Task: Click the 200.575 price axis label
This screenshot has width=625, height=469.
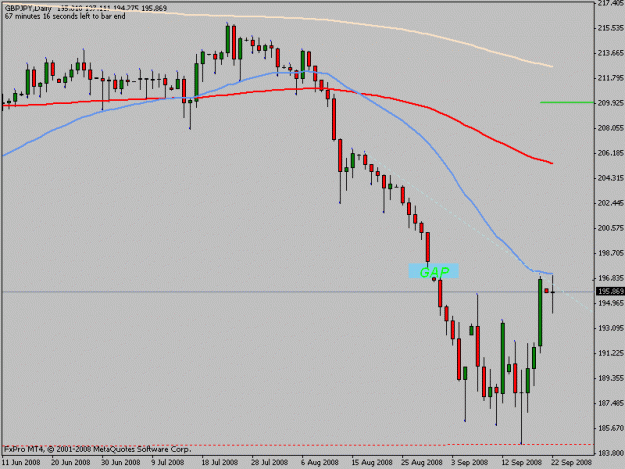Action: pyautogui.click(x=610, y=228)
